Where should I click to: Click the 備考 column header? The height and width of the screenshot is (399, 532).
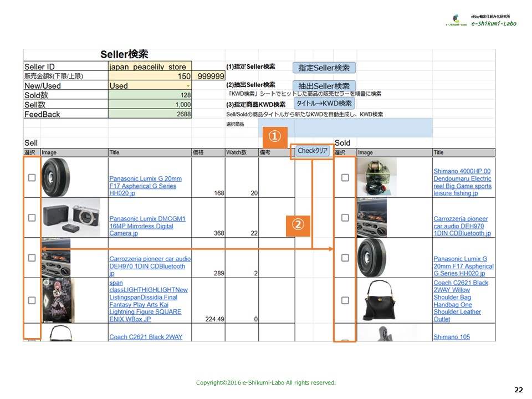coord(276,152)
